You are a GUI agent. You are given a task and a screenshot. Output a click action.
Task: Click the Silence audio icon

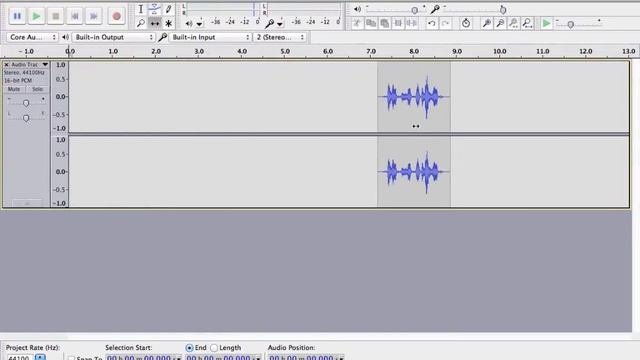pos(411,23)
